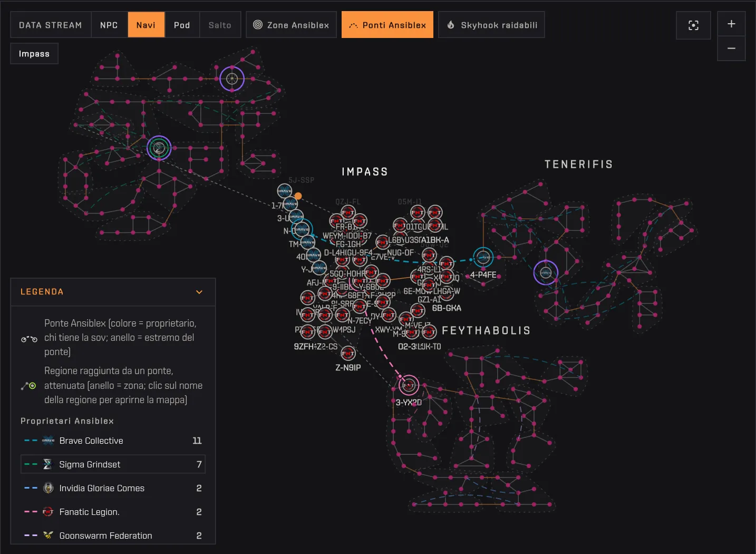Open the FEYTHABOLIS region map
The width and height of the screenshot is (756, 554).
pos(486,331)
